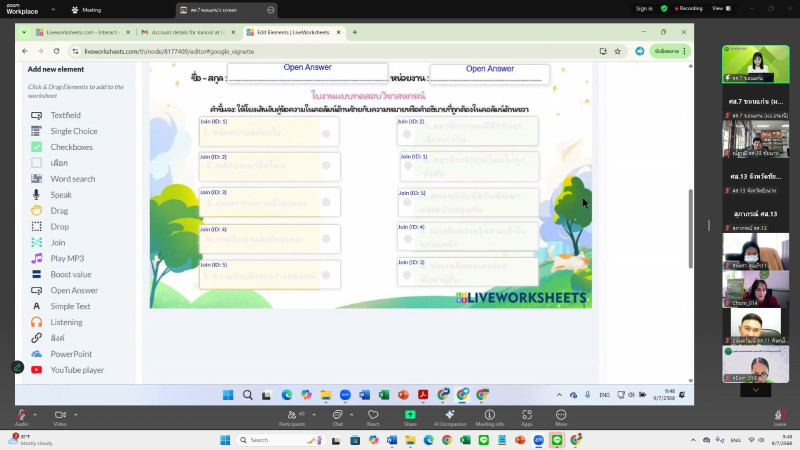Click join dot on right Join (ID: 2) box
800x450 pixels.
(407, 134)
